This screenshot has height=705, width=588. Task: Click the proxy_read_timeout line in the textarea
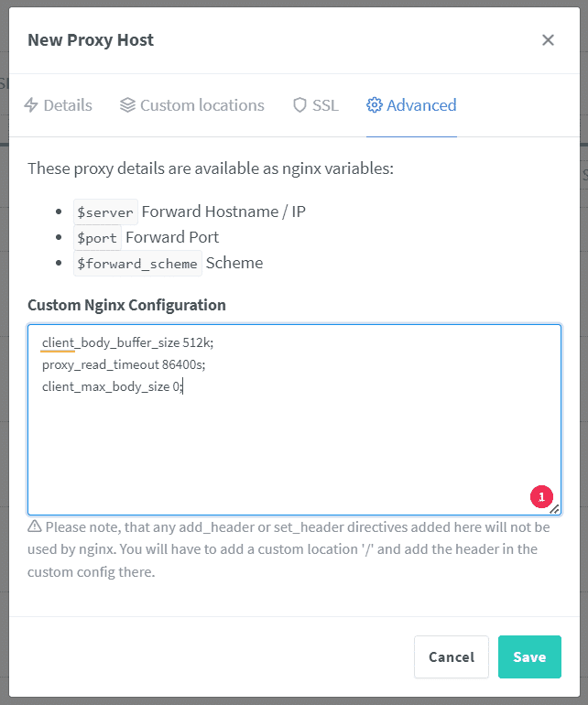pyautogui.click(x=124, y=364)
